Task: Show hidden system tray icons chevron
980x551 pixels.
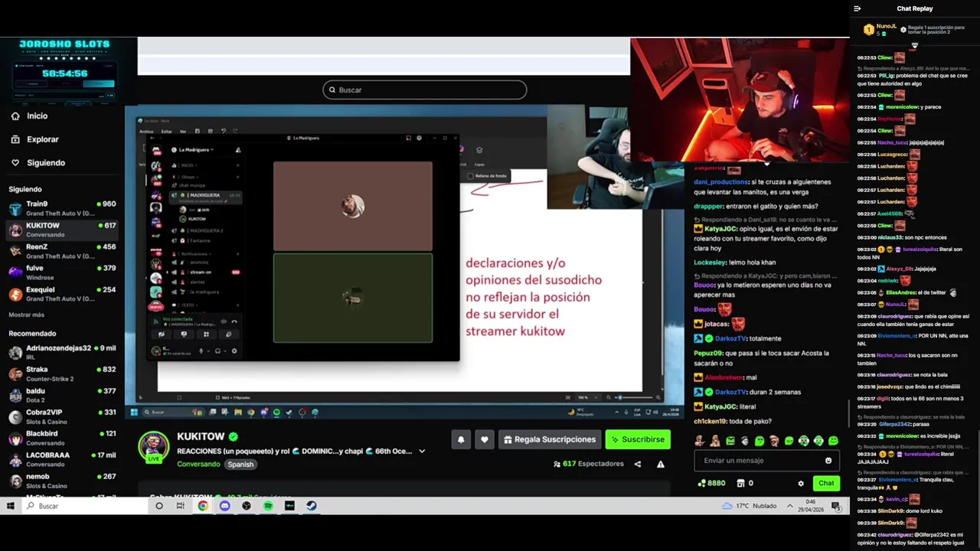Action: pos(789,506)
